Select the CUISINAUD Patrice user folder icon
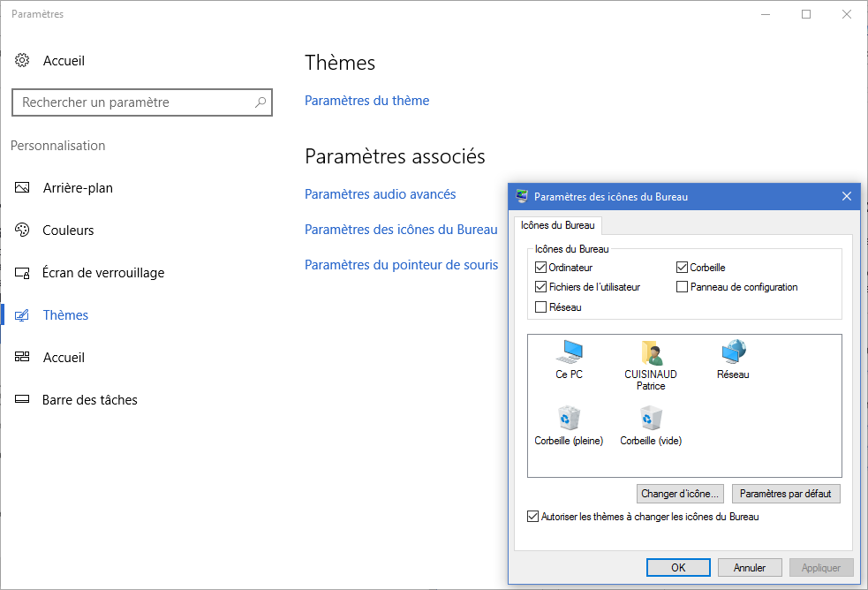This screenshot has width=868, height=590. coord(651,353)
